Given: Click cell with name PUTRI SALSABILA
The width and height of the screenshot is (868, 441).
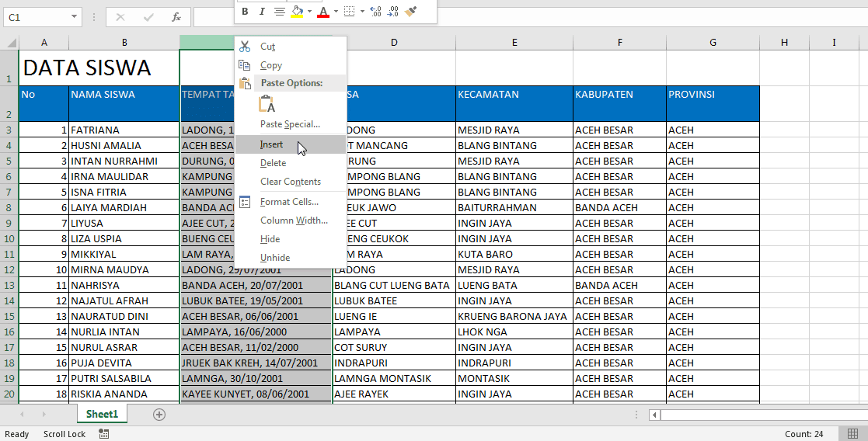Looking at the screenshot, I should [124, 378].
